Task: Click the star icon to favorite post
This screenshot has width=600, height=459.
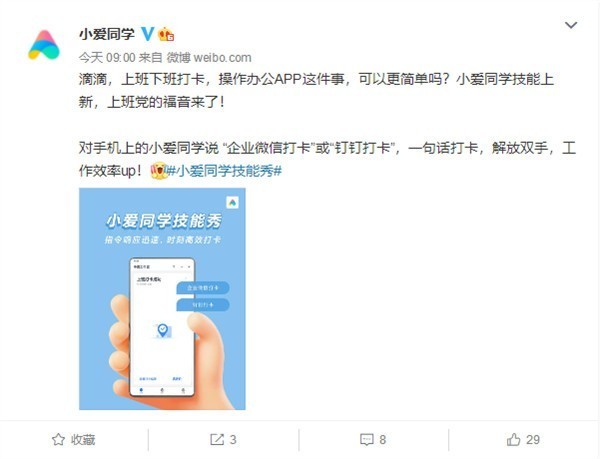Action: 58,439
